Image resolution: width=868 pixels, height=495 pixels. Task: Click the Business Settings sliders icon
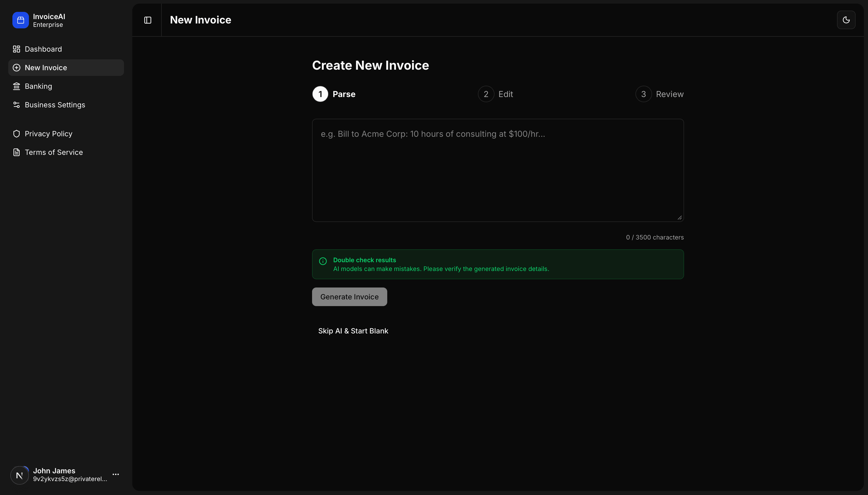(16, 105)
